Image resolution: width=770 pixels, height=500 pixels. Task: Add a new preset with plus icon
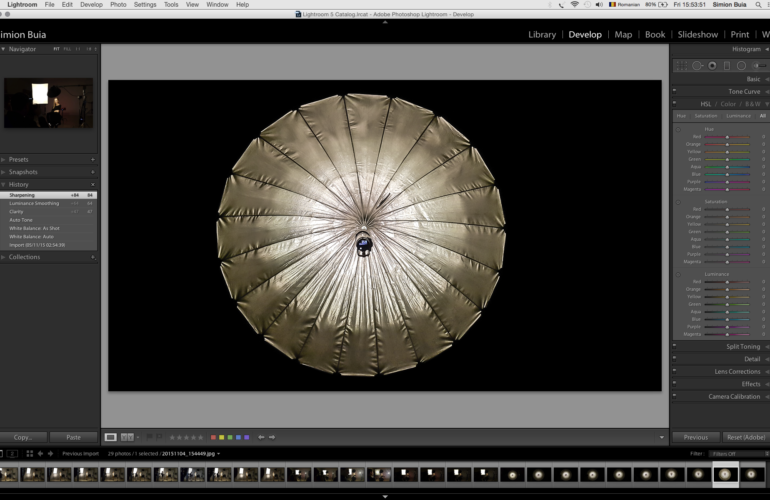[93, 160]
